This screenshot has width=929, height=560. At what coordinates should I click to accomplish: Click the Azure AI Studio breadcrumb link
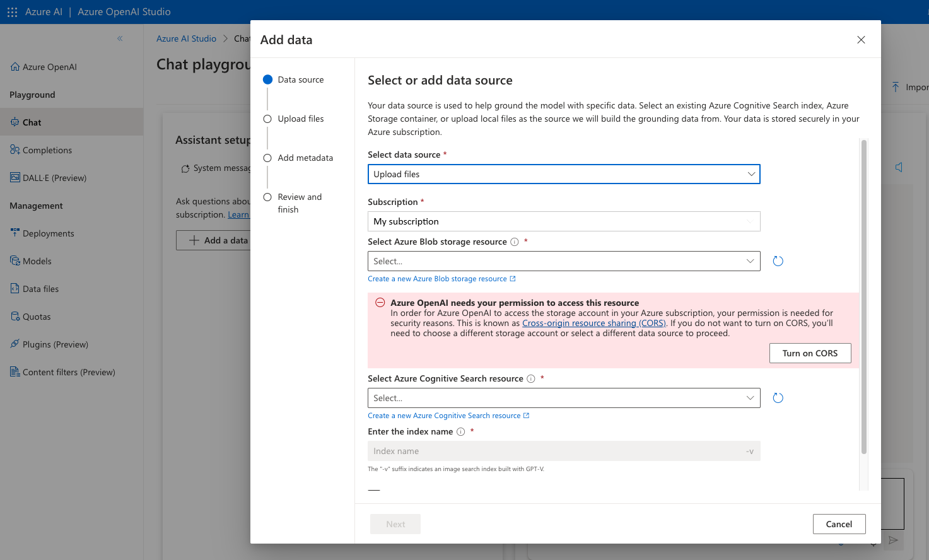point(186,38)
